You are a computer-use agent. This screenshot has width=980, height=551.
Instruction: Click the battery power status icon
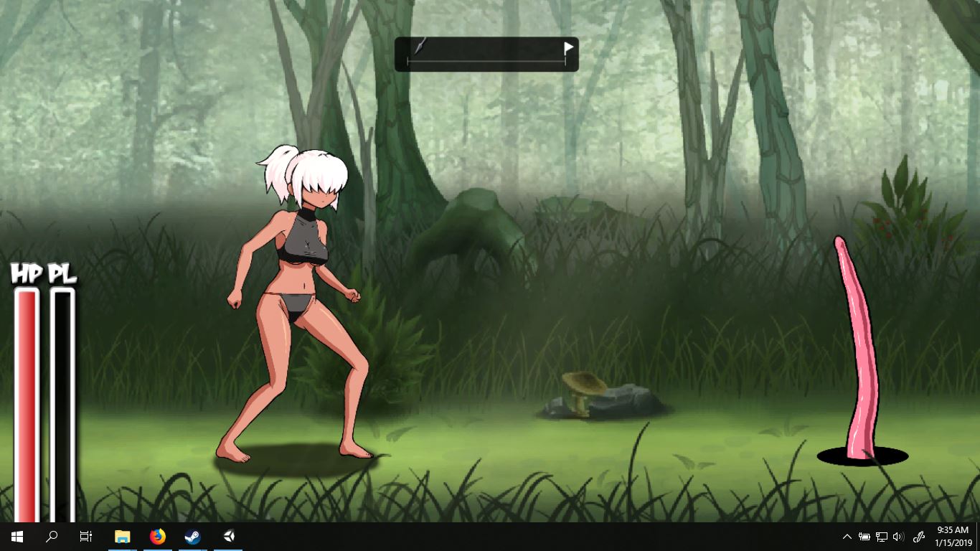[x=864, y=537]
